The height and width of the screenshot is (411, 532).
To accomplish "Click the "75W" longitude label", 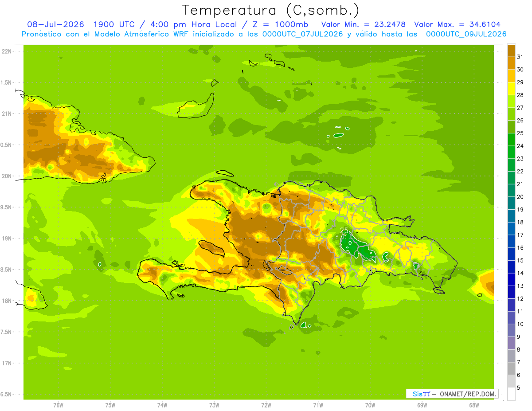I will (110, 405).
